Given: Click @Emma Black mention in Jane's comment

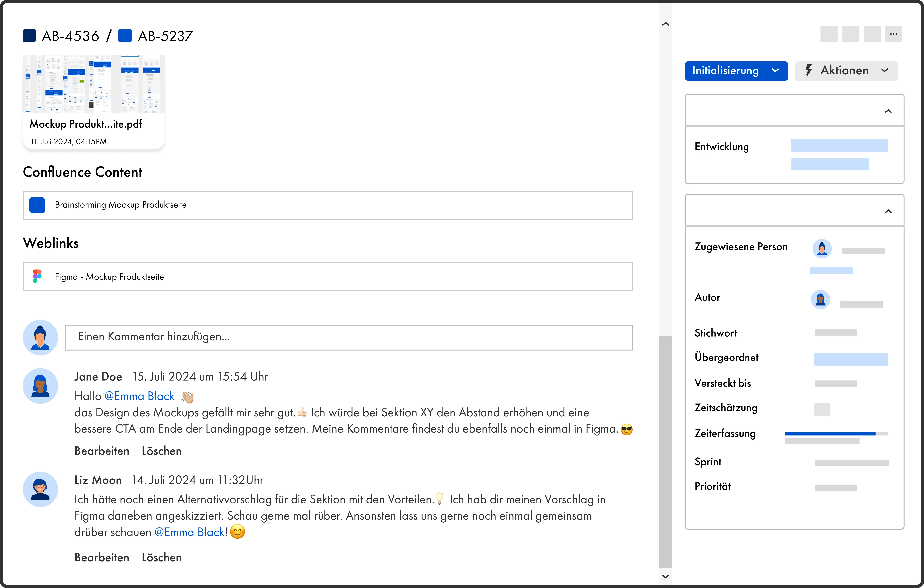Looking at the screenshot, I should (139, 396).
